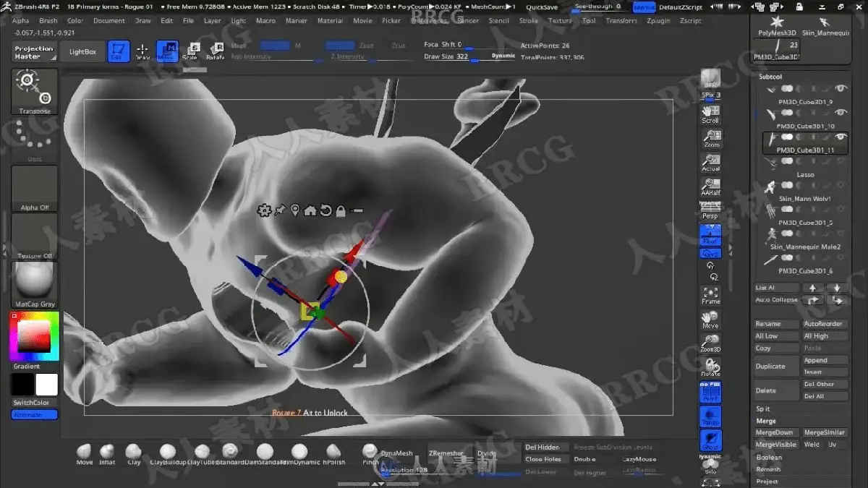Toggle PolyF wireframe display

[711, 393]
